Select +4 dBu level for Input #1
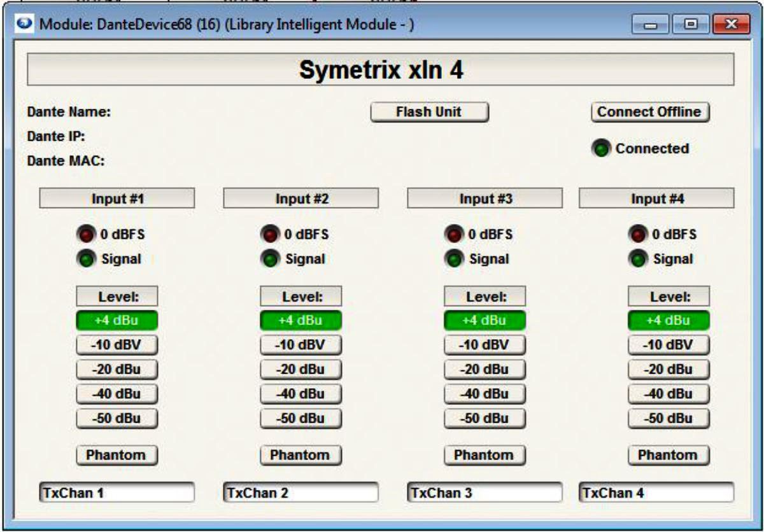 click(x=117, y=321)
